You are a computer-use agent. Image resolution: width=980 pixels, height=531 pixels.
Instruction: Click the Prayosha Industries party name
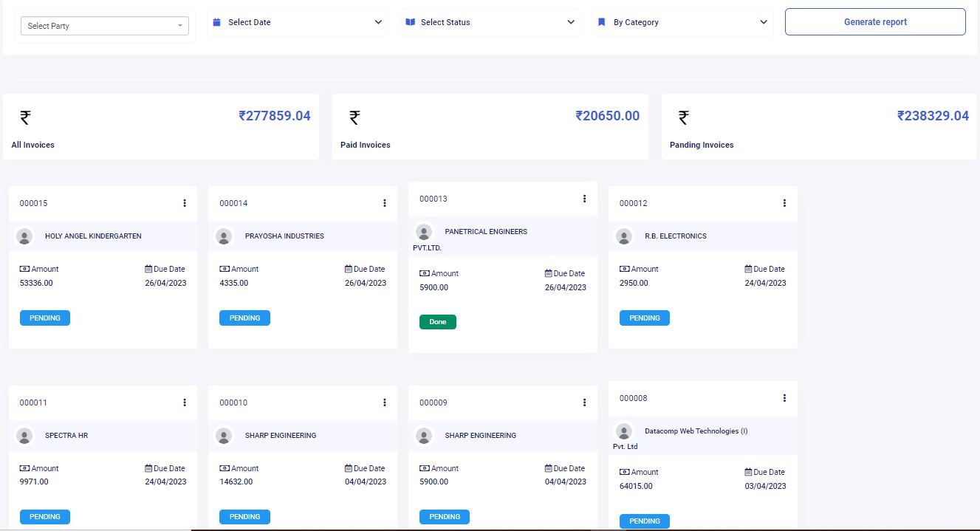pos(284,236)
